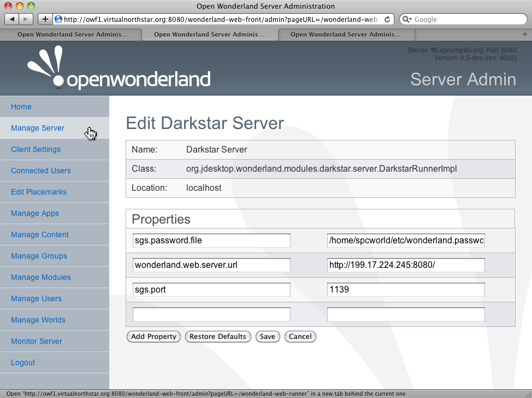This screenshot has height=398, width=532.
Task: Save the Darkstar server properties
Action: click(x=267, y=337)
